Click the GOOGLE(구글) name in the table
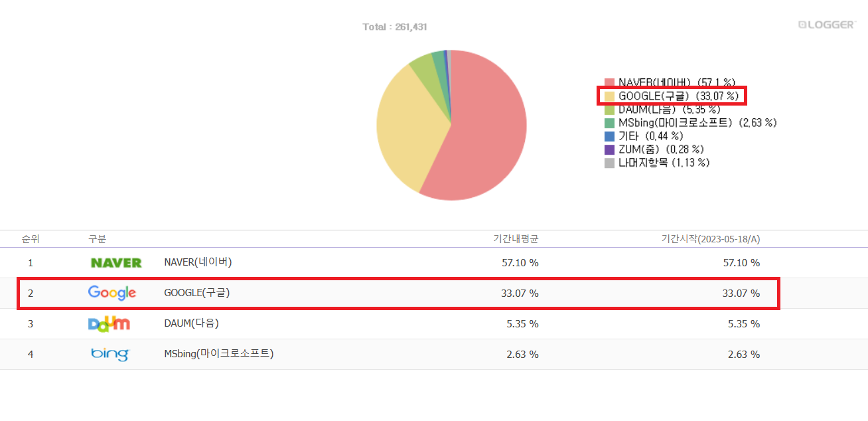The image size is (868, 421). pyautogui.click(x=197, y=293)
